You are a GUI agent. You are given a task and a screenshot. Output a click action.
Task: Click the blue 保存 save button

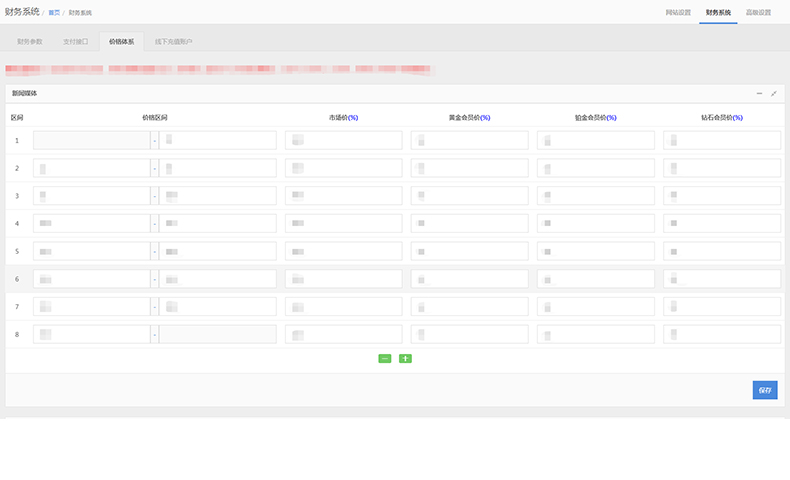[764, 390]
